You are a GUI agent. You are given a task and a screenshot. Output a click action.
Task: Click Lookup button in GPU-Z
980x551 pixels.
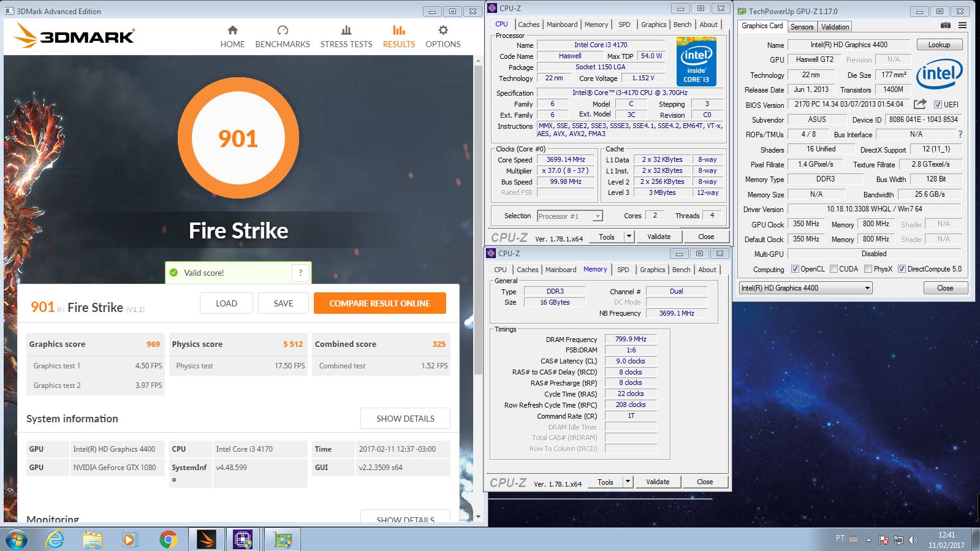939,45
